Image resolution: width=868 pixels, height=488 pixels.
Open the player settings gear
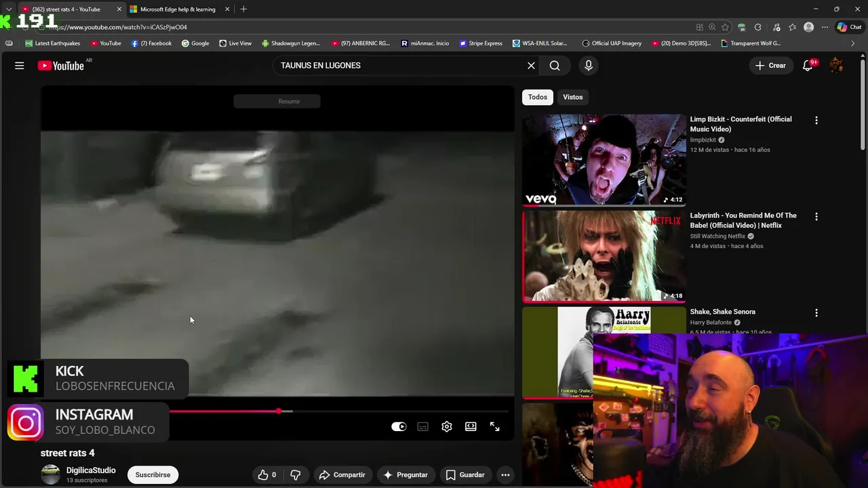point(447,426)
